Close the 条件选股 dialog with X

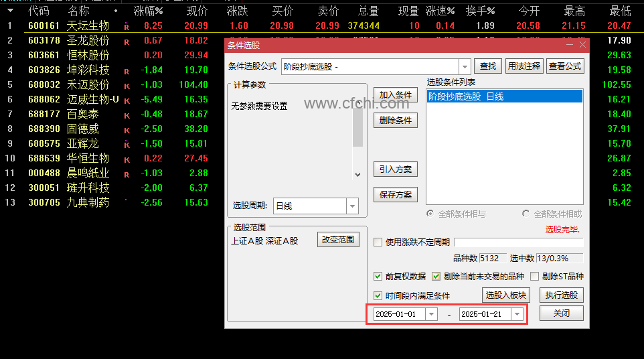point(583,45)
